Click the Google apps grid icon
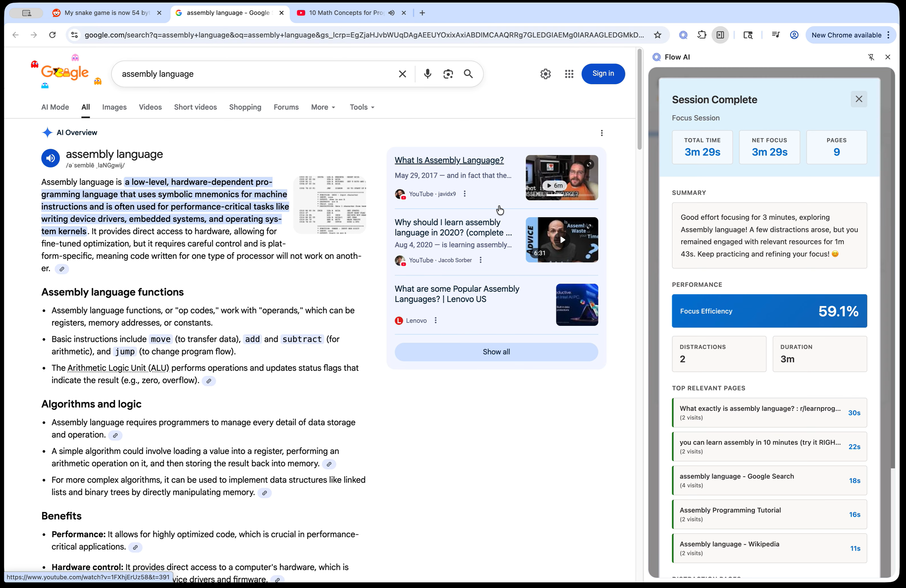Screen dimensions: 906x588 [x=569, y=74]
